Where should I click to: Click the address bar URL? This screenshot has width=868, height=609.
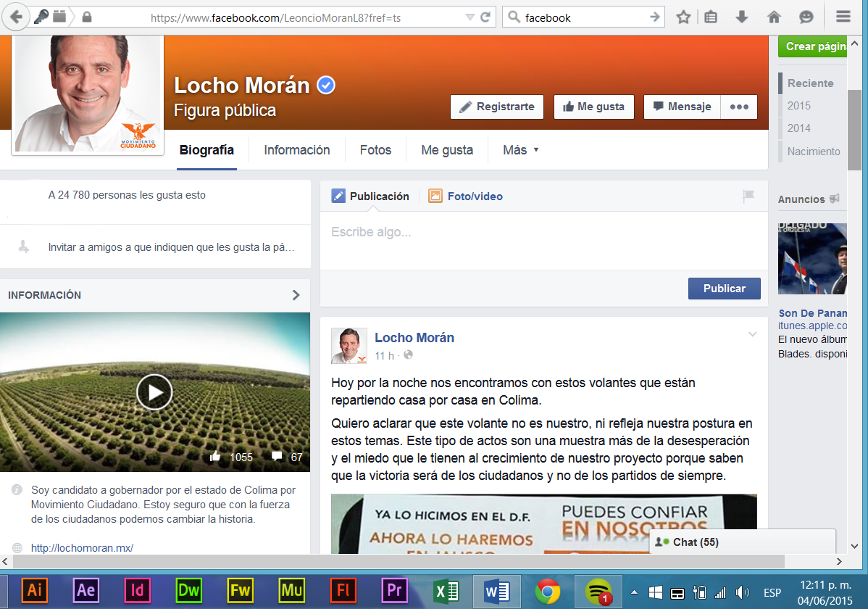pyautogui.click(x=275, y=17)
